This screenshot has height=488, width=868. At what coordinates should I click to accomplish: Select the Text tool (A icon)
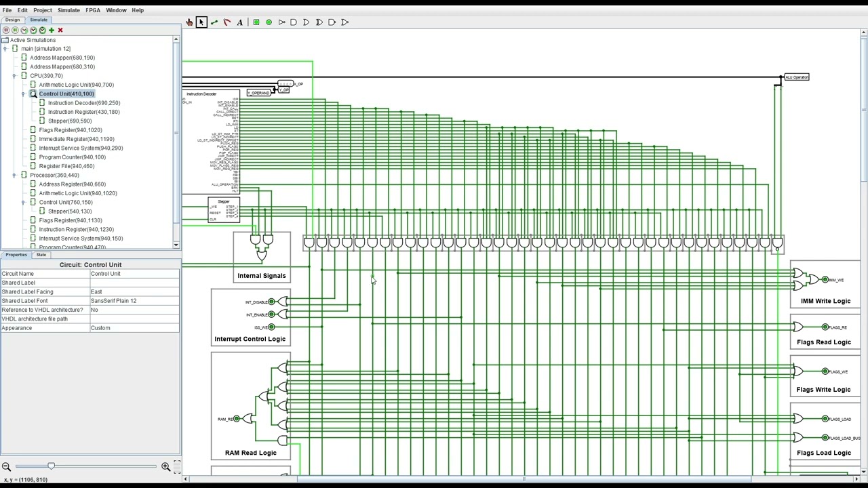(239, 22)
